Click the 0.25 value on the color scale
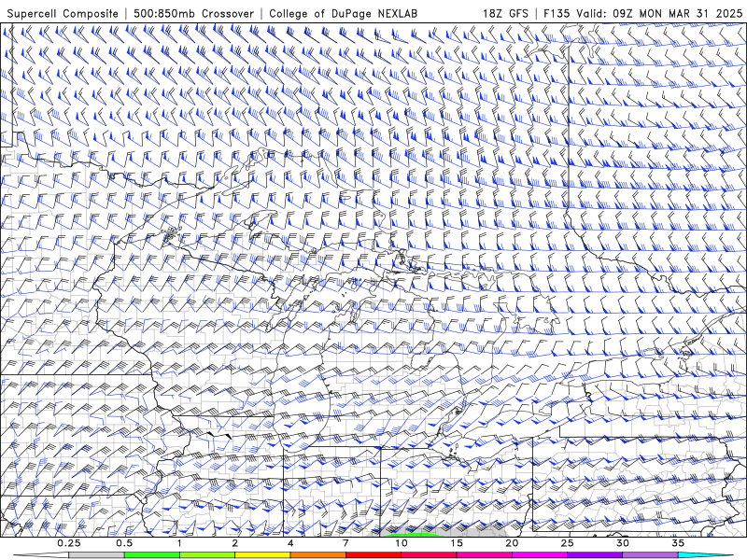Image resolution: width=747 pixels, height=560 pixels. coord(69,543)
